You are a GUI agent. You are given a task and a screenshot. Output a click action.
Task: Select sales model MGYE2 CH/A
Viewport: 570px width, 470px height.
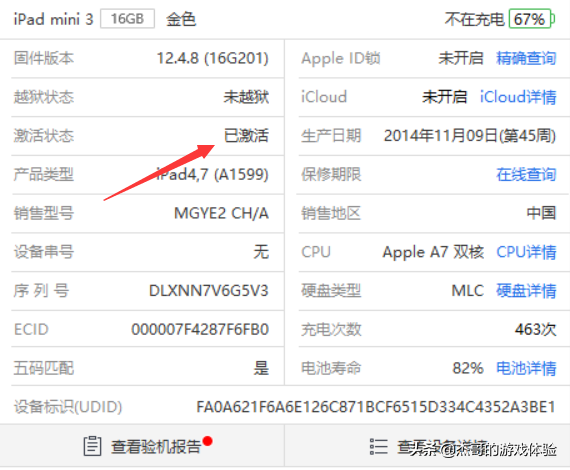(x=221, y=213)
